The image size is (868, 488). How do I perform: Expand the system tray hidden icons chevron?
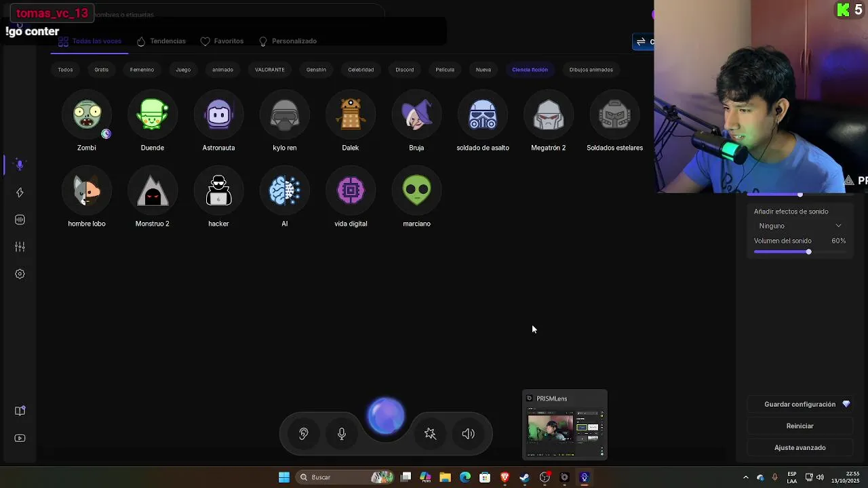point(746,477)
